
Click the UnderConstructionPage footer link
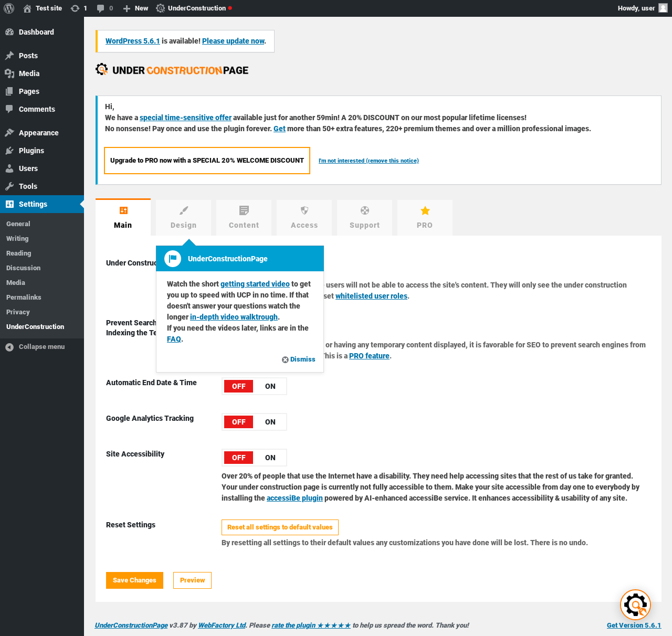tap(131, 626)
